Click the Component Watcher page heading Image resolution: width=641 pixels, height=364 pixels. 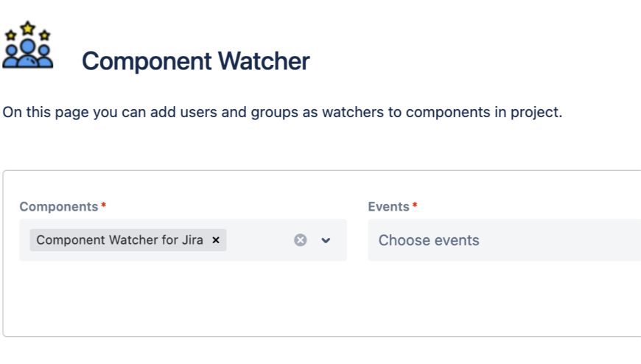[x=195, y=61]
